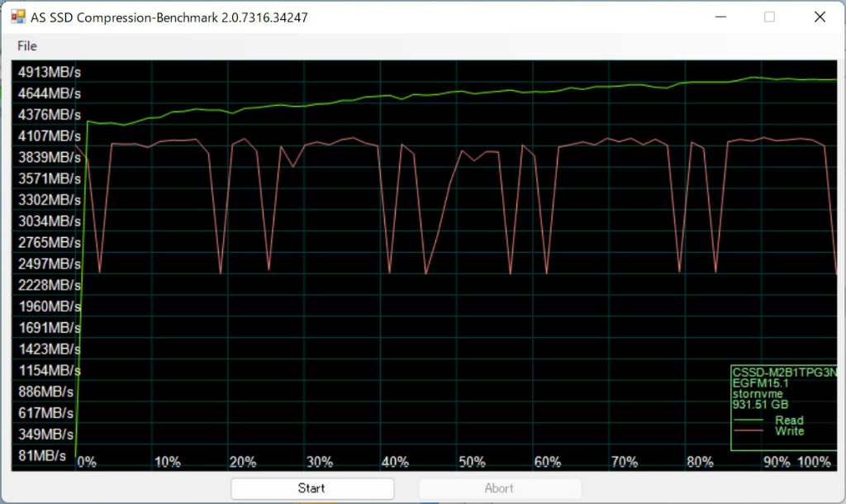Click the stornvme driver text in legend
The height and width of the screenshot is (504, 846).
(758, 394)
